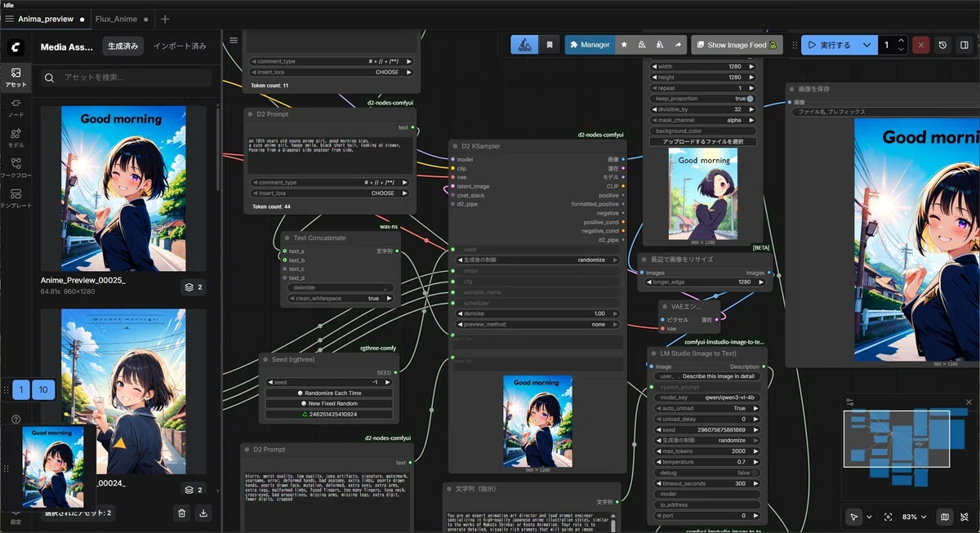Click the アセットを検索 search field

click(x=127, y=78)
